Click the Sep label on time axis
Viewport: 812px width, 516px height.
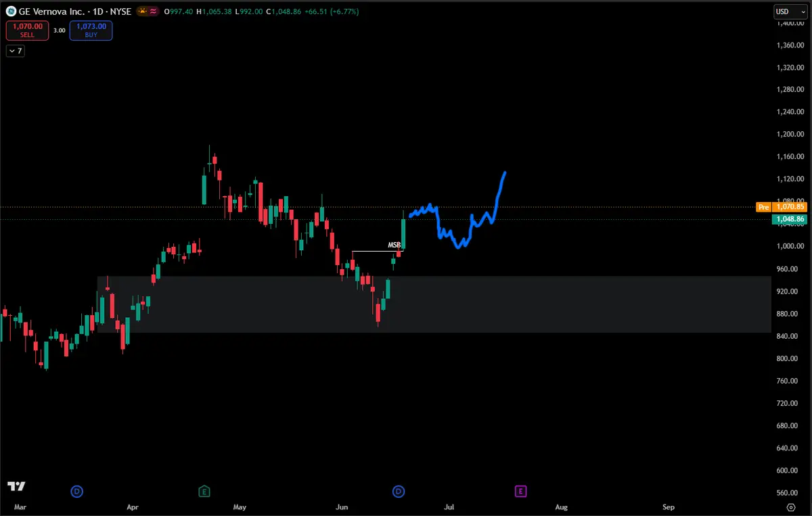[x=669, y=507]
